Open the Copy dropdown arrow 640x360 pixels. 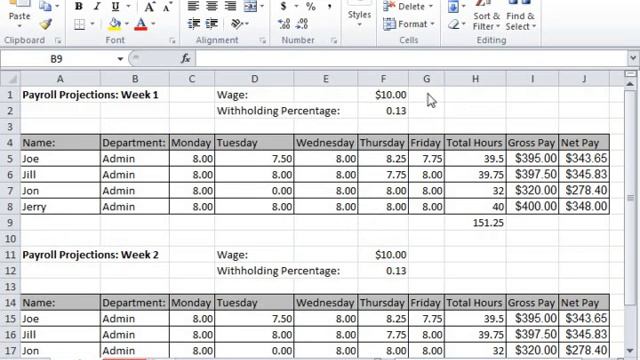click(57, 6)
